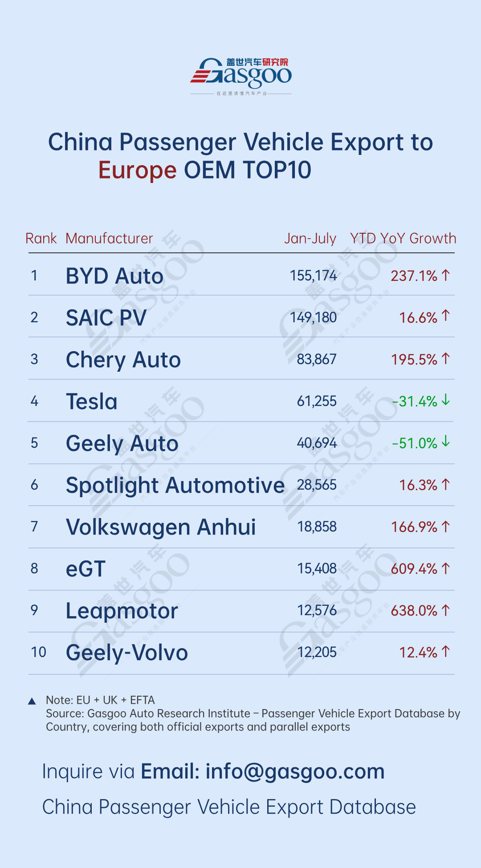Screen dimensions: 481x868
Task: Select the Spotlight Automotive manufacturer name
Action: coord(175,485)
